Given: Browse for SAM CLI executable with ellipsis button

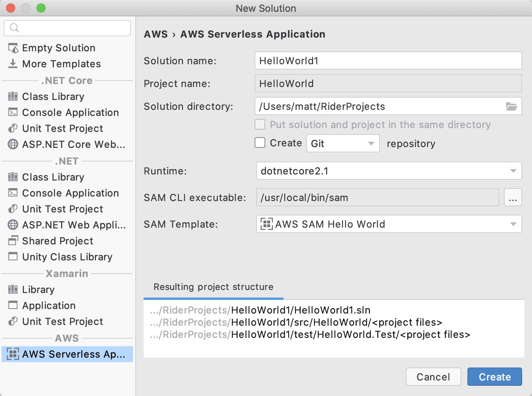Looking at the screenshot, I should point(513,198).
